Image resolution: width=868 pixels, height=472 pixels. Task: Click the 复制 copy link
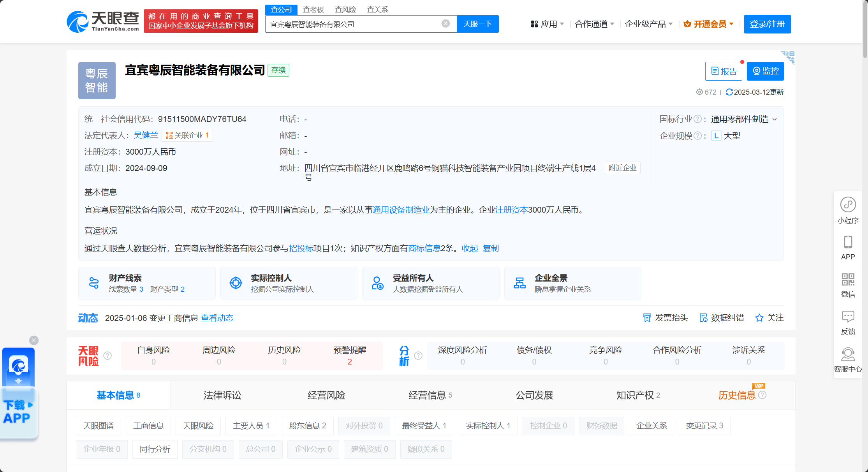[x=491, y=248]
